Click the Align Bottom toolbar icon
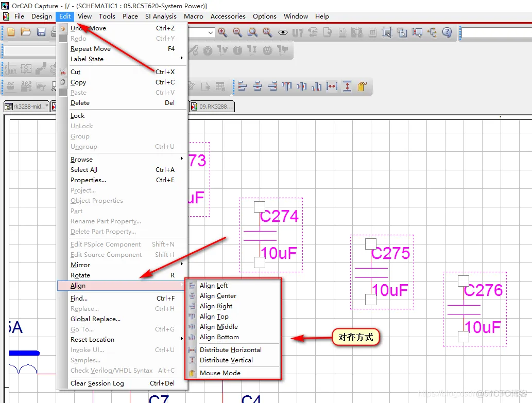This screenshot has width=532, height=403. point(316,86)
